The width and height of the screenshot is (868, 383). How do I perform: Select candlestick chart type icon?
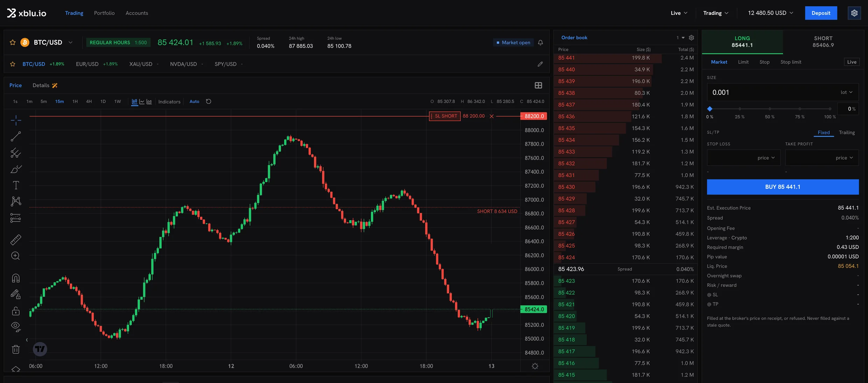point(134,101)
